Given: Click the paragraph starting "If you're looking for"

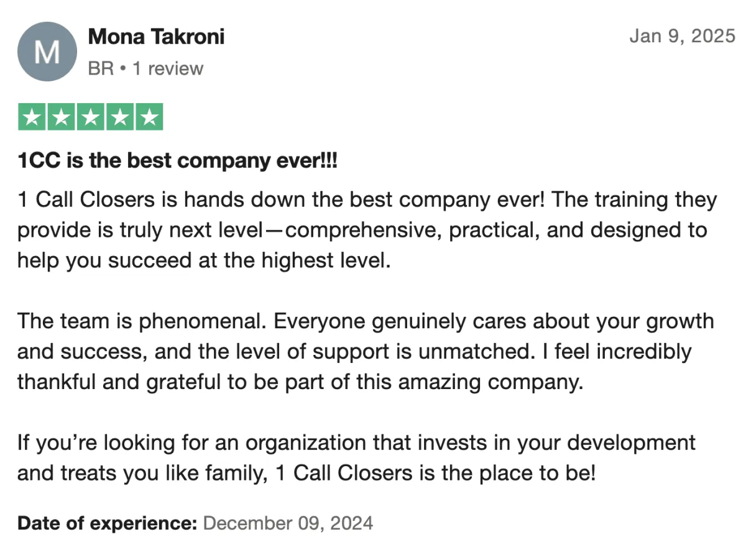Looking at the screenshot, I should point(356,458).
